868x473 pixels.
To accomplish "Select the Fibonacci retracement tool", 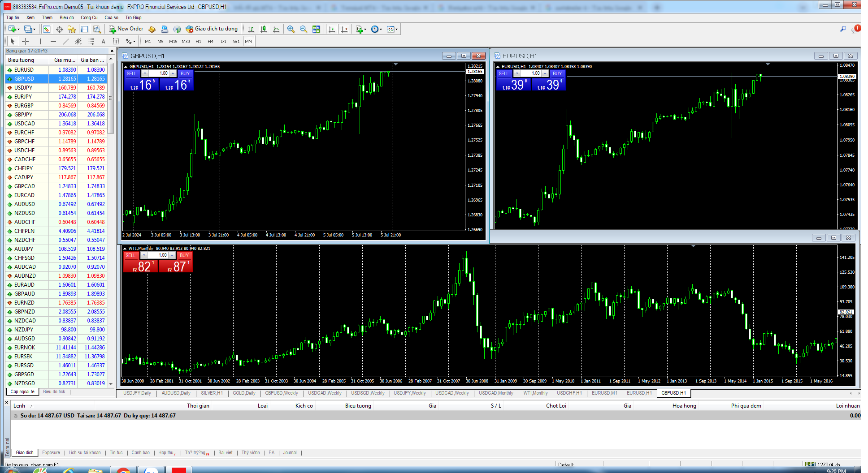I will click(x=91, y=41).
